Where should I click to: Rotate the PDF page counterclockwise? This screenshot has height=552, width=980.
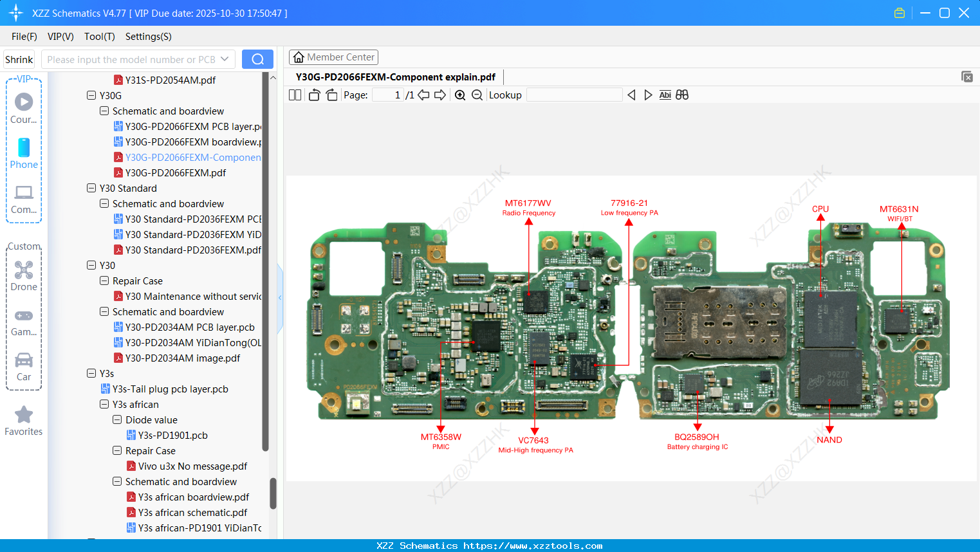click(x=313, y=95)
